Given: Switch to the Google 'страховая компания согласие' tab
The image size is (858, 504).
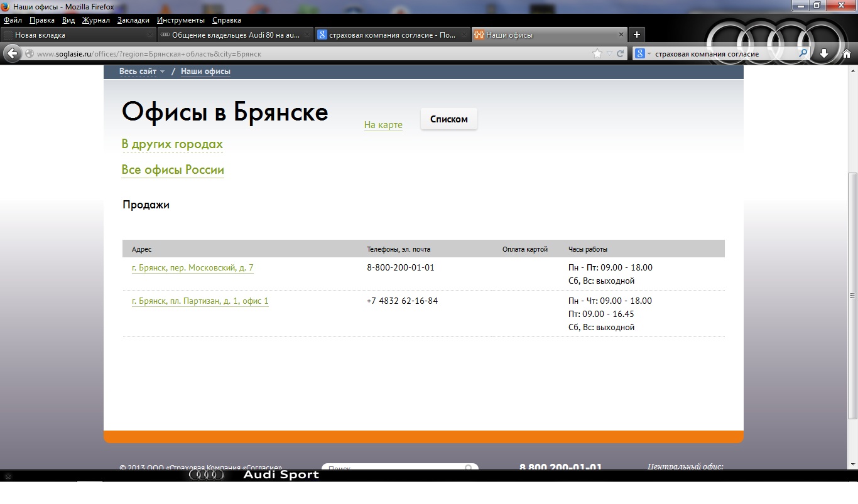Looking at the screenshot, I should (392, 35).
